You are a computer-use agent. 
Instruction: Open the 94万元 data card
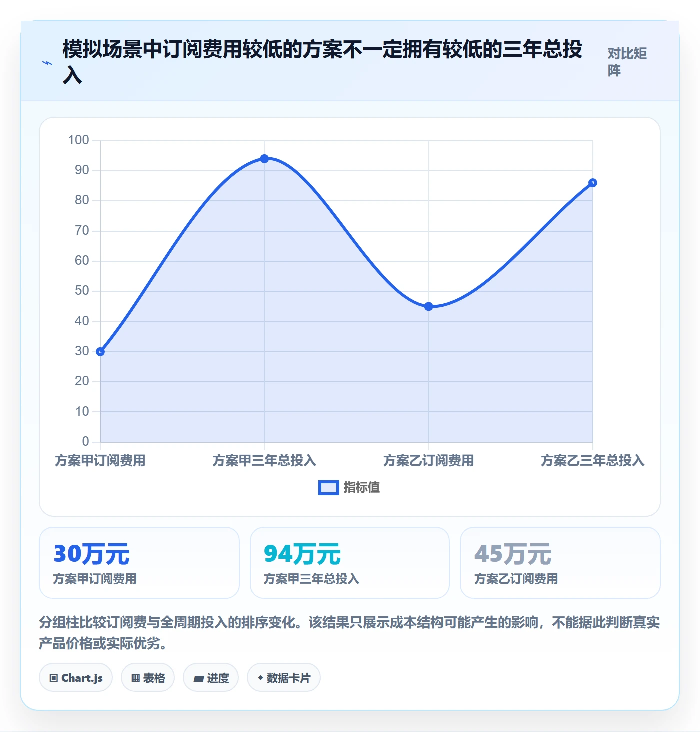pos(350,563)
